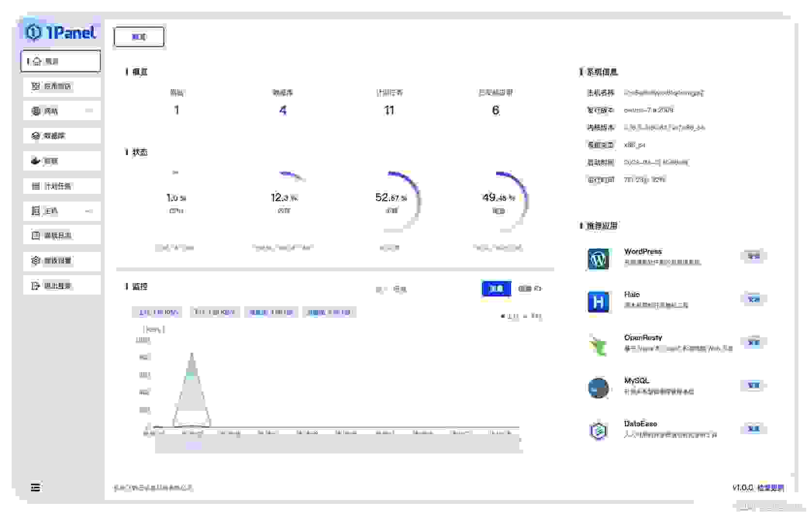The height and width of the screenshot is (516, 812).
Task: Install Halo with its button
Action: click(x=753, y=299)
